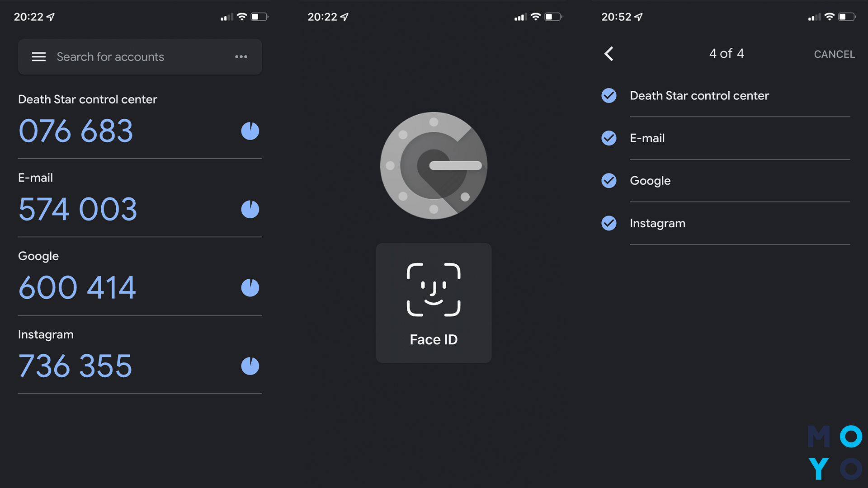Open the hamburger navigation menu
The height and width of the screenshot is (488, 868).
(39, 56)
